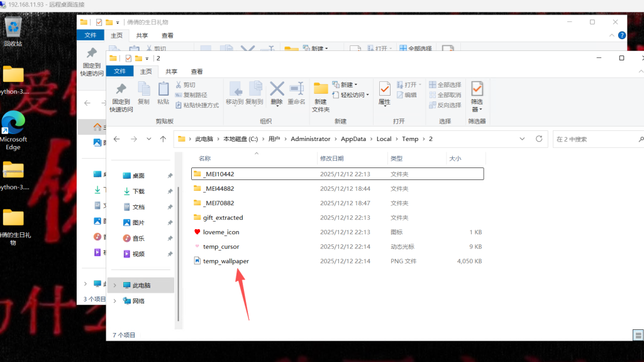Open the 文件 menu tab
This screenshot has width=644, height=362.
[121, 72]
